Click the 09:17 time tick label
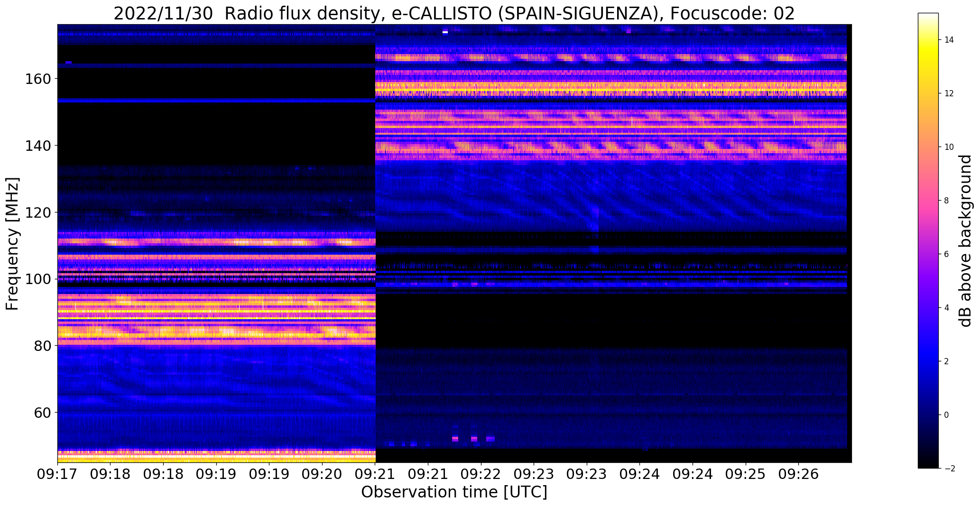Screen dimensions: 980x506 pos(57,474)
